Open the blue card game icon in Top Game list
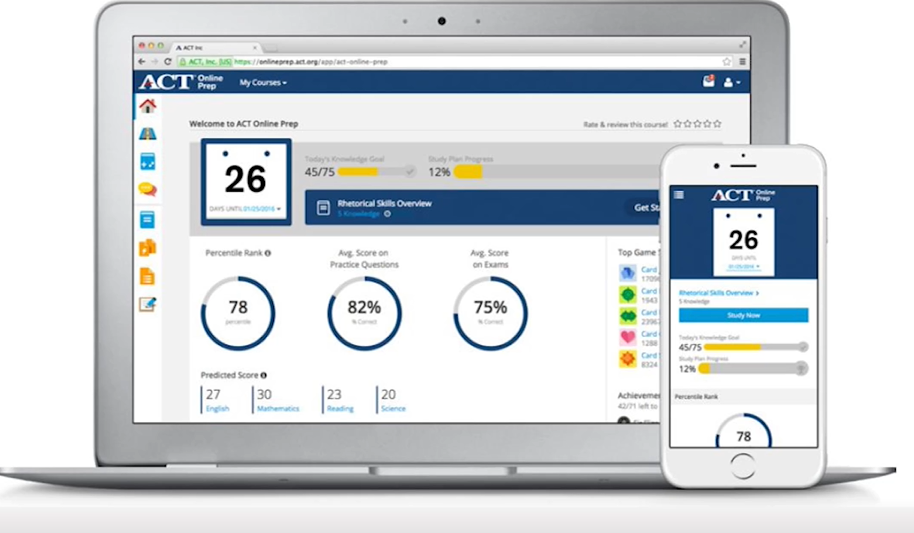 point(628,273)
